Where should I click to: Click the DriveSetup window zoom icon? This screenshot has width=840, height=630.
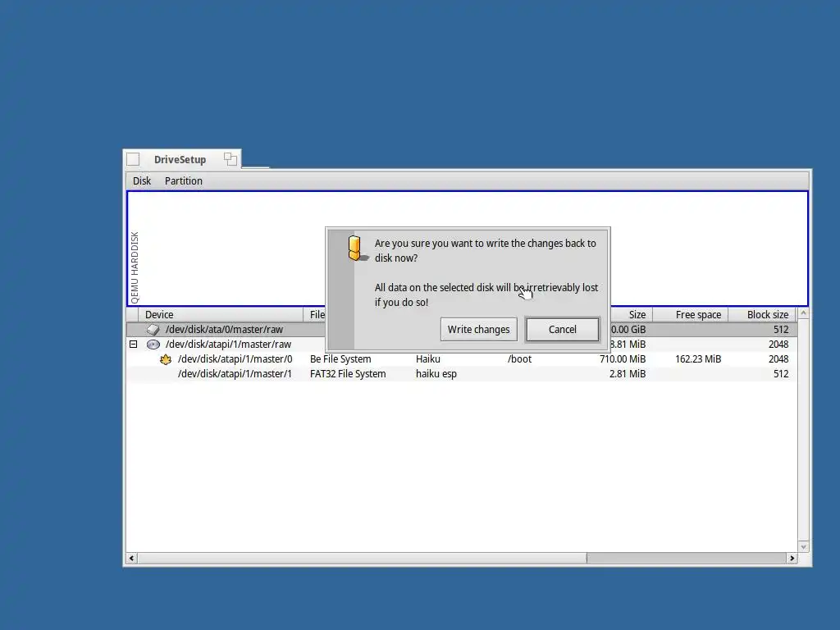231,159
